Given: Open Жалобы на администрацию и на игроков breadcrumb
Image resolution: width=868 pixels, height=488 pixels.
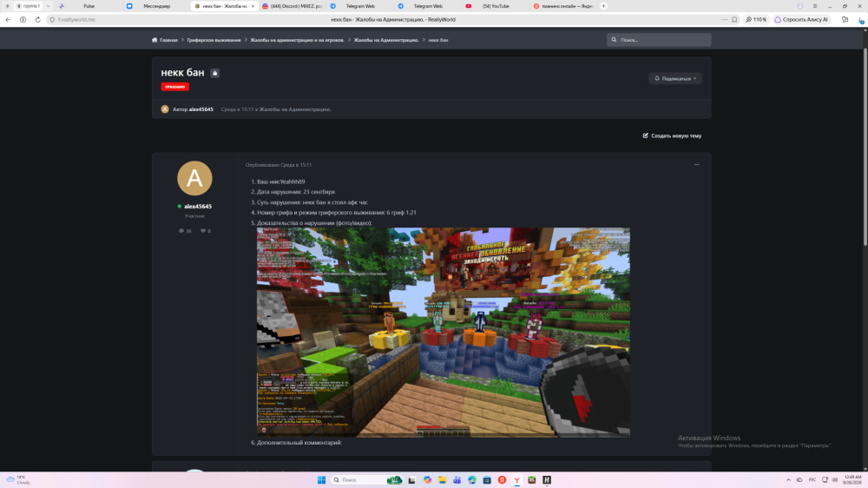Looking at the screenshot, I should [297, 40].
